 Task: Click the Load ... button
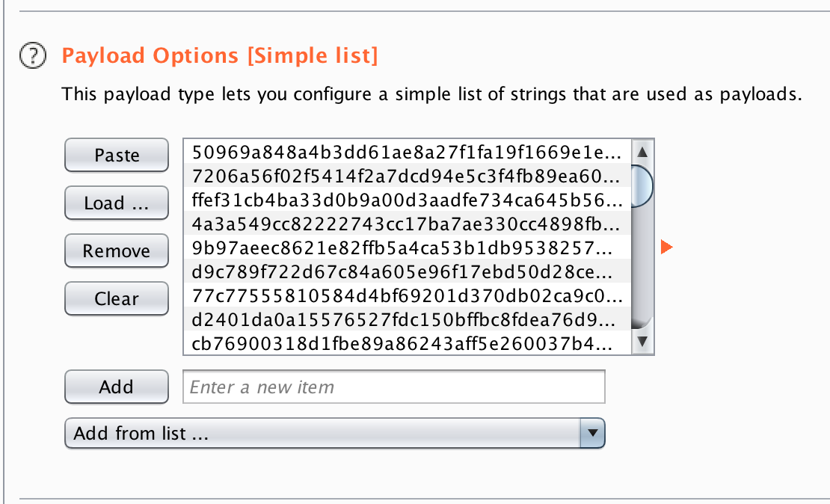(116, 203)
